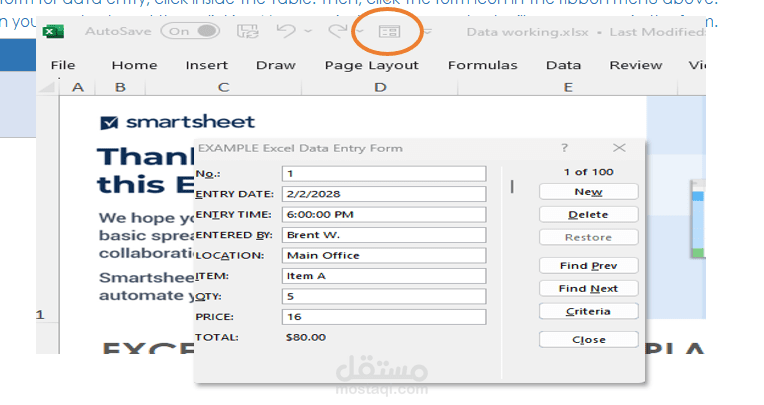Click the PRICE field showing 16
Image resolution: width=764 pixels, height=405 pixels.
tap(384, 317)
